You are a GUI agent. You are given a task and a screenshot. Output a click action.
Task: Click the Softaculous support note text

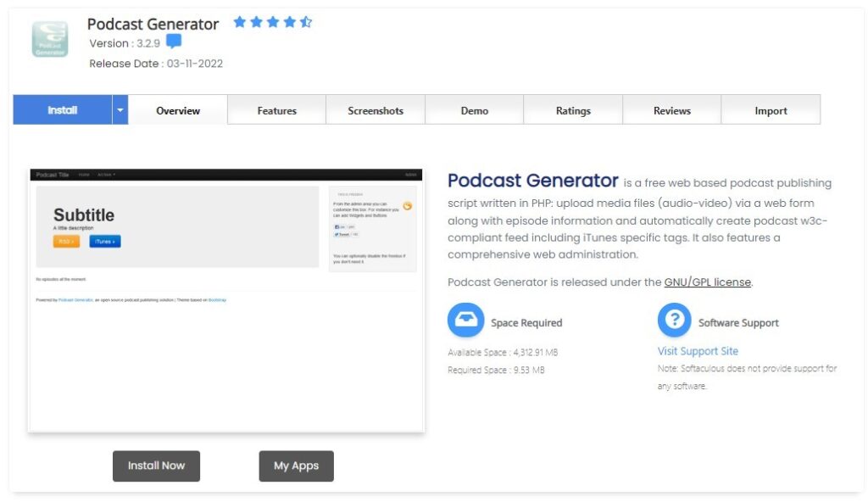coord(747,376)
